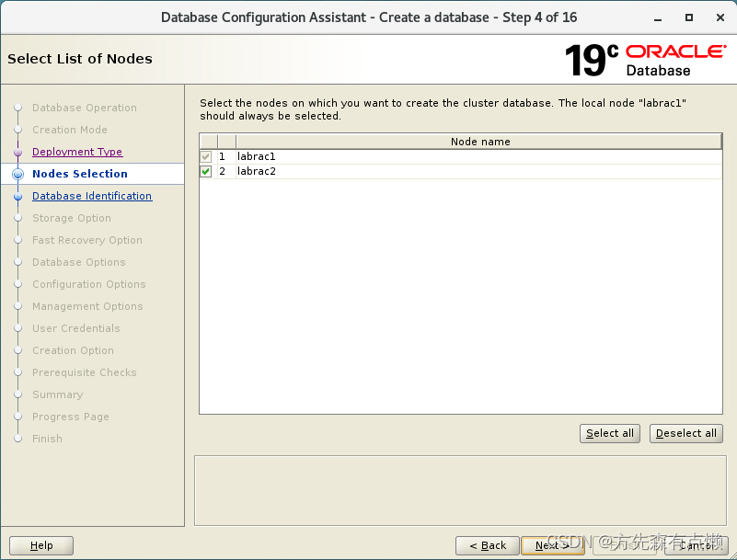Screen dimensions: 737x560
Task: Select the Nodes Selection step
Action: pyautogui.click(x=80, y=174)
